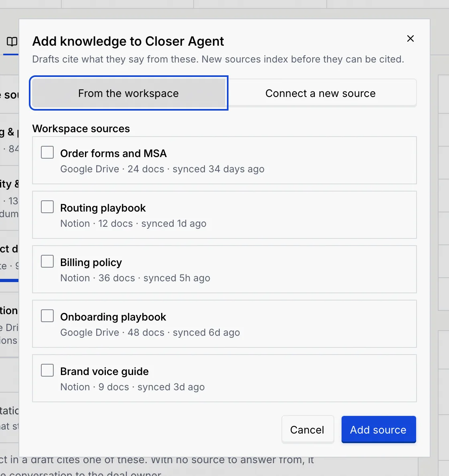Open the book icon tab behind dialog
The width and height of the screenshot is (449, 476).
(x=12, y=42)
